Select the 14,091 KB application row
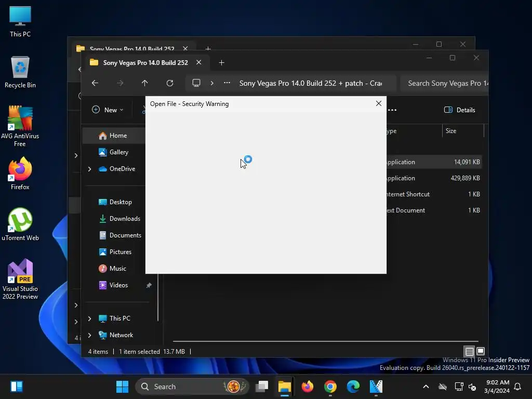The height and width of the screenshot is (399, 532). (x=434, y=162)
